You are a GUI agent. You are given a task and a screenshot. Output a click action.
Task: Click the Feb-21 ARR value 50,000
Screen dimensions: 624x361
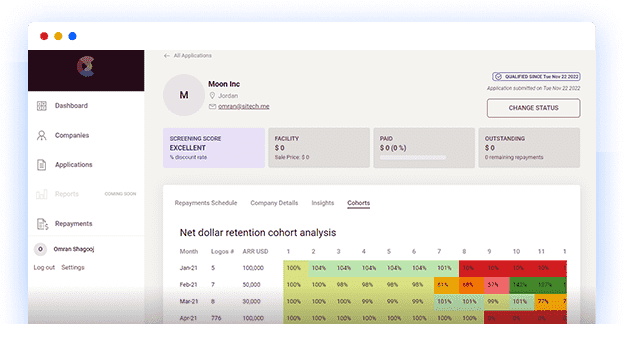point(252,285)
